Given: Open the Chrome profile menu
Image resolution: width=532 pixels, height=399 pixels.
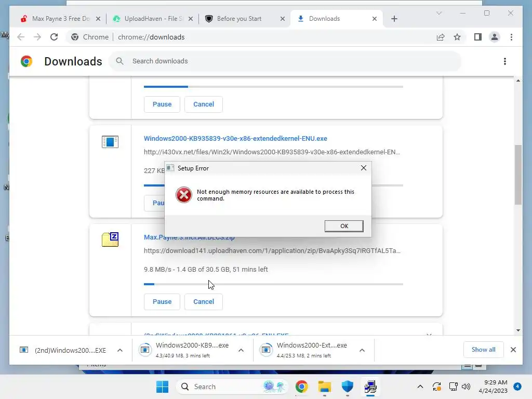Looking at the screenshot, I should [495, 37].
